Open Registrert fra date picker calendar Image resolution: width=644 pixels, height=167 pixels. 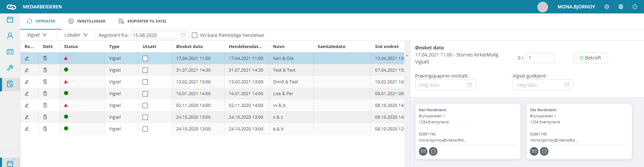pos(183,35)
